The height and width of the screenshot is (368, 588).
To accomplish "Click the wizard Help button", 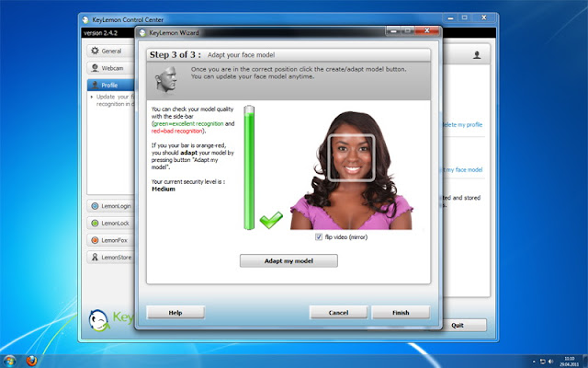I will 175,313.
